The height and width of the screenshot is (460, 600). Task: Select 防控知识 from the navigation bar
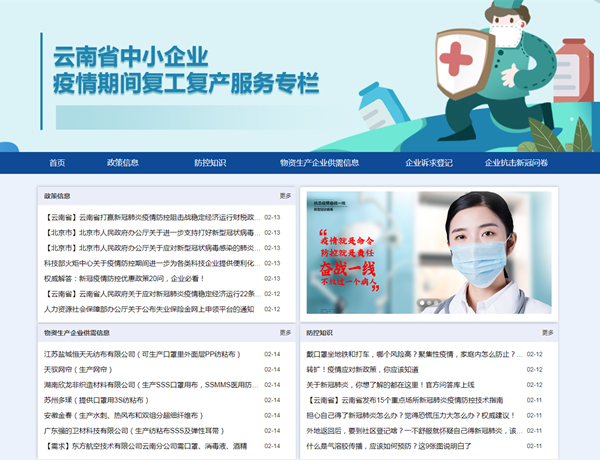(x=210, y=163)
